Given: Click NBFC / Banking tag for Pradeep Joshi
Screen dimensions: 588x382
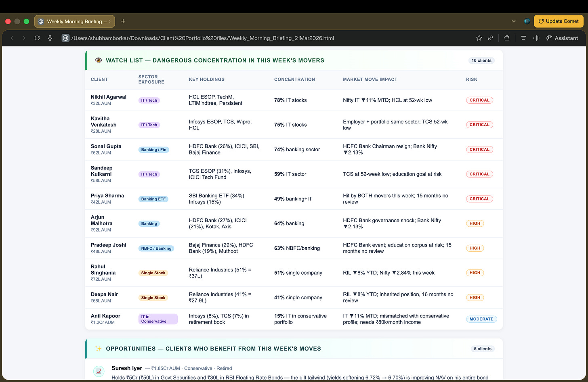Looking at the screenshot, I should pos(156,248).
